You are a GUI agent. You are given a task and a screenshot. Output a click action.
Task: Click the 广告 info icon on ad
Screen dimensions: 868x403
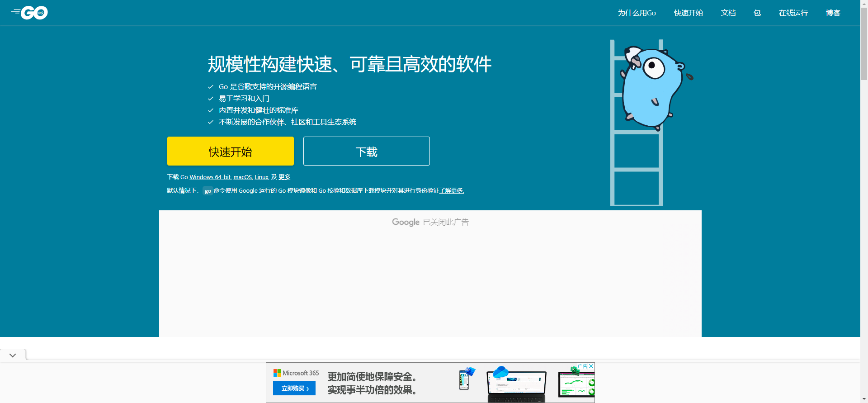pos(583,366)
